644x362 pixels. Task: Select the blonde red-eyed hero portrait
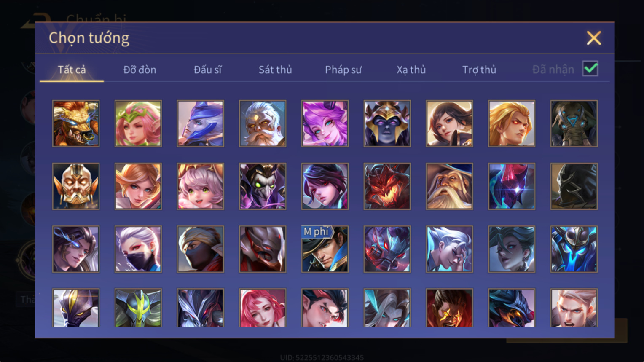[512, 123]
